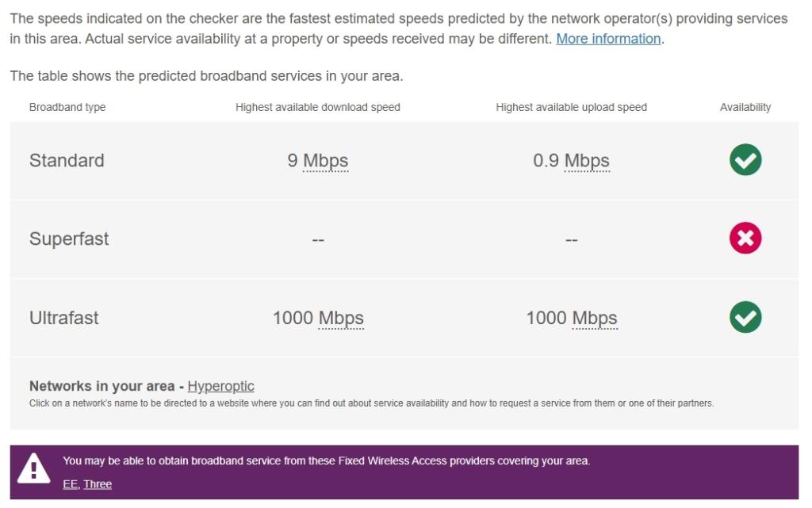
Task: Open the EE fixed wireless provider link
Action: pyautogui.click(x=70, y=483)
